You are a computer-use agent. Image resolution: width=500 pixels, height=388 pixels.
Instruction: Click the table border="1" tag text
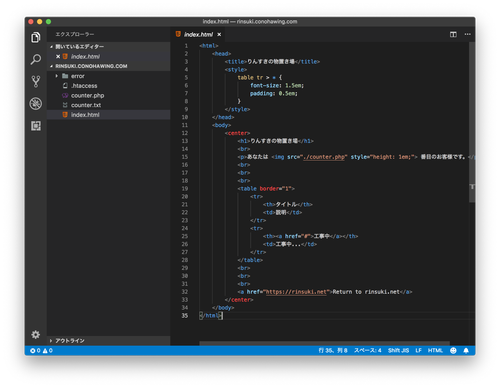pyautogui.click(x=266, y=189)
